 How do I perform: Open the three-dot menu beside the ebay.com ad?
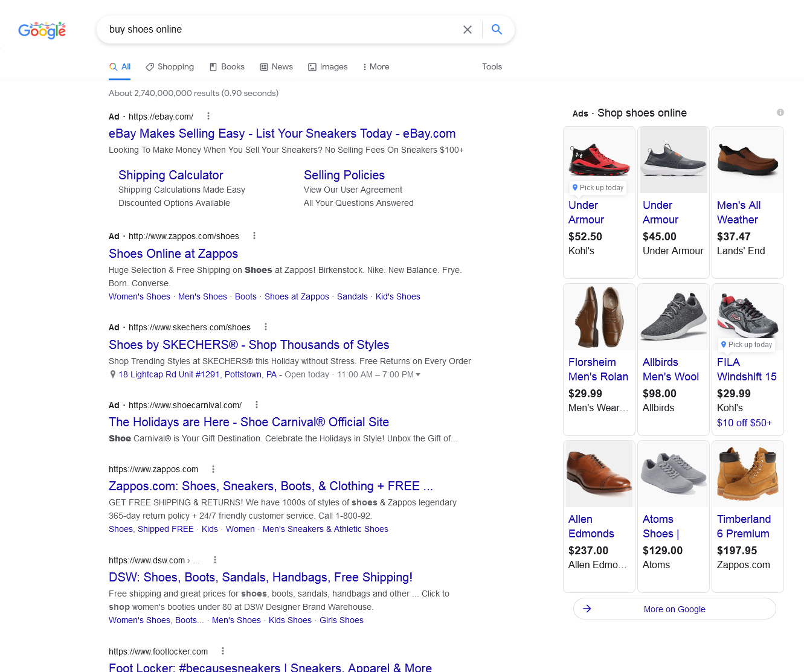coord(208,116)
